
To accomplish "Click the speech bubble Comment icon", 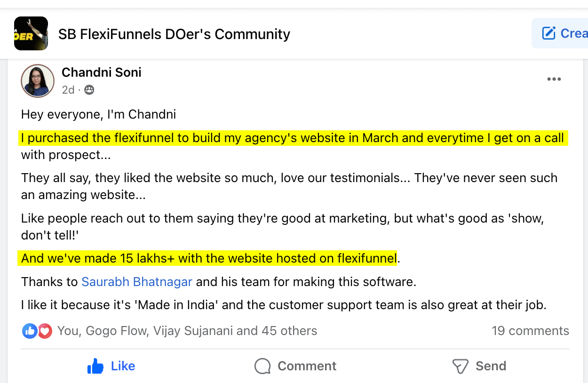I will point(262,366).
